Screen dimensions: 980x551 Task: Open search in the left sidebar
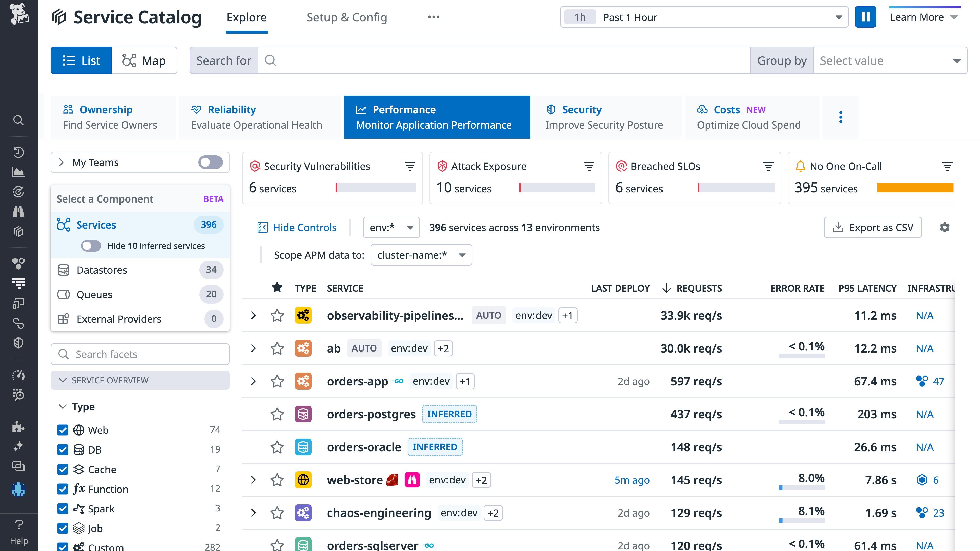pyautogui.click(x=19, y=120)
